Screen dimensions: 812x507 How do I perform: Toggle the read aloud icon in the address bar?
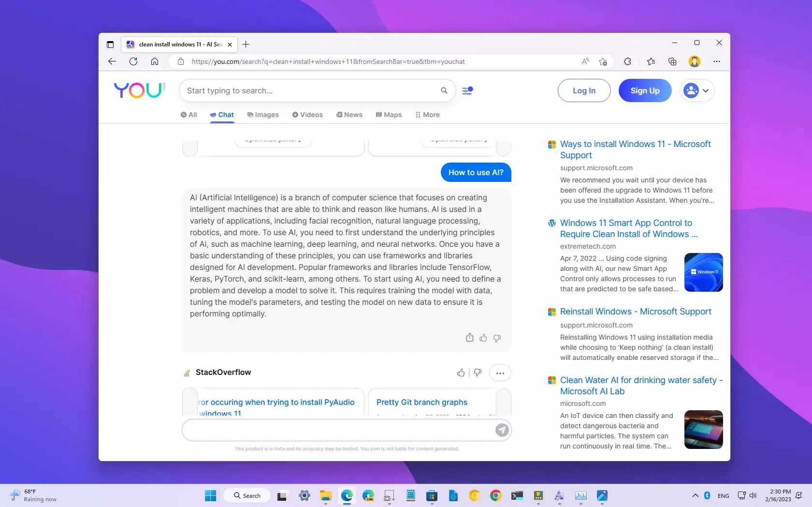(x=585, y=61)
